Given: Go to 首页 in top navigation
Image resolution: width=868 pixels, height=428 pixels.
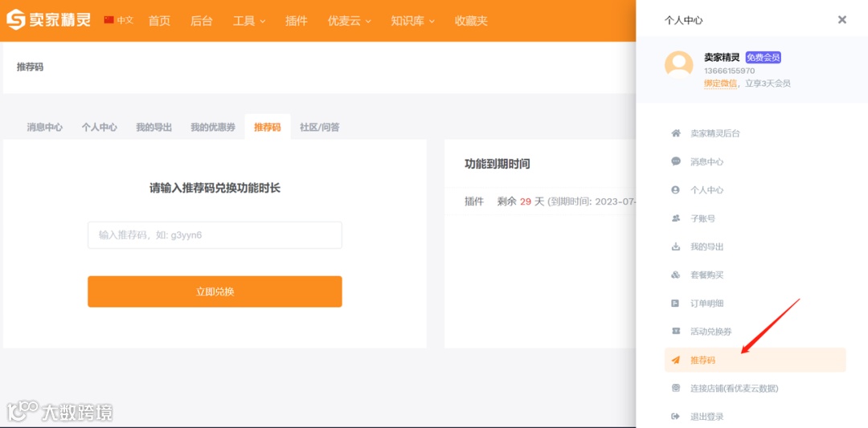Looking at the screenshot, I should coord(159,21).
